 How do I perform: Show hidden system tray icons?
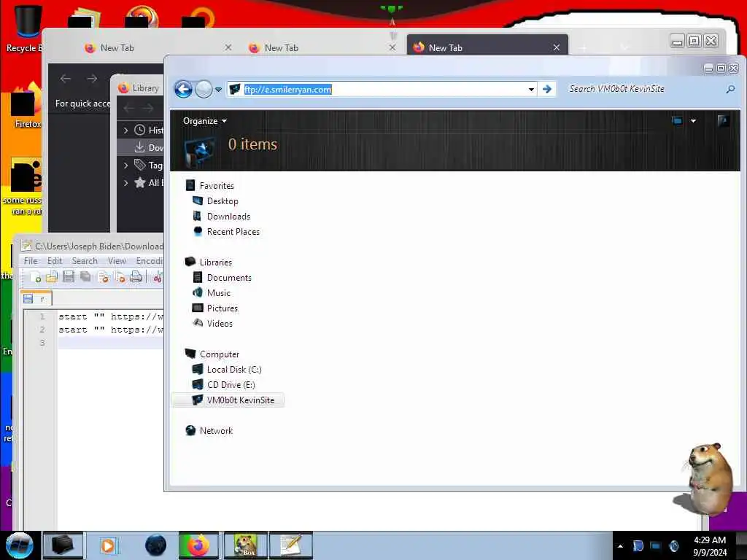point(620,546)
